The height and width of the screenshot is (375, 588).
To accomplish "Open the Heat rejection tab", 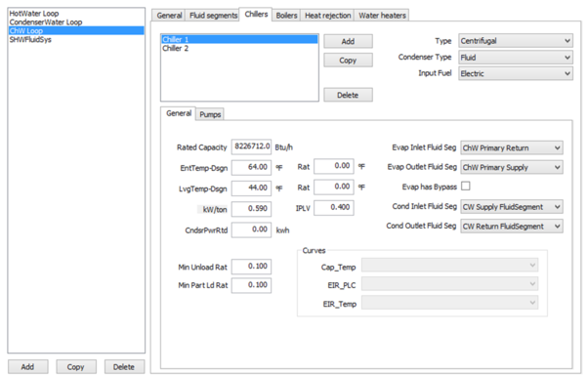I will click(328, 16).
